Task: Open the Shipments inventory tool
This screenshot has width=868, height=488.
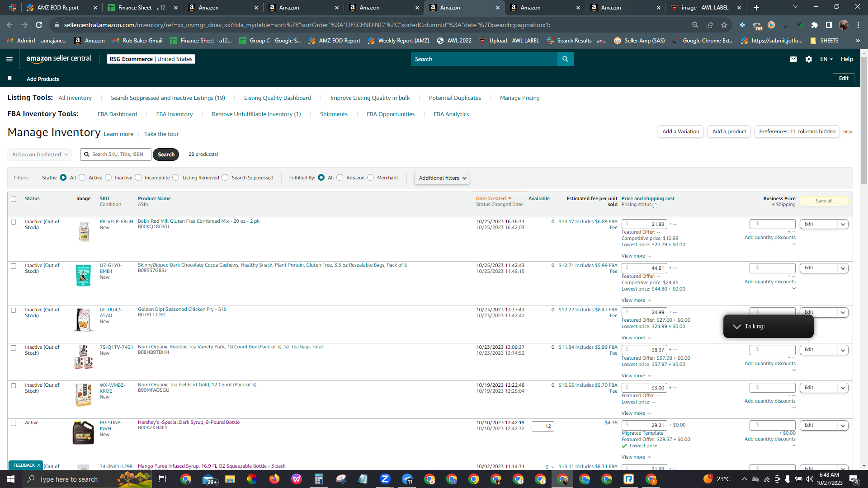Action: click(334, 114)
